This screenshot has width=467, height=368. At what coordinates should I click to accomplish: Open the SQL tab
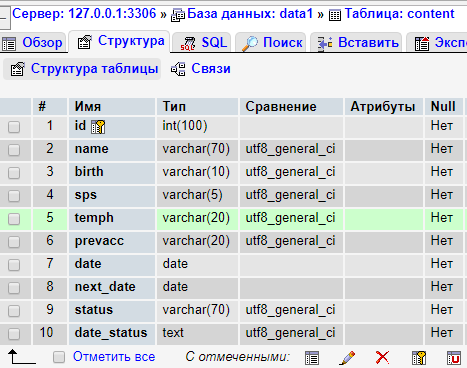202,43
